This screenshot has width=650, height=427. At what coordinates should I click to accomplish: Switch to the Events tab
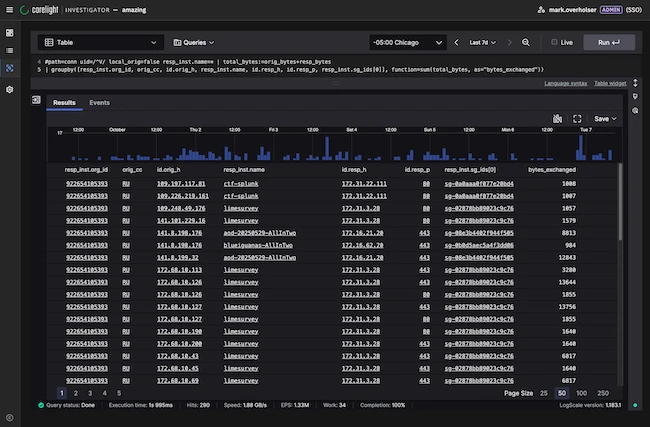pyautogui.click(x=99, y=103)
